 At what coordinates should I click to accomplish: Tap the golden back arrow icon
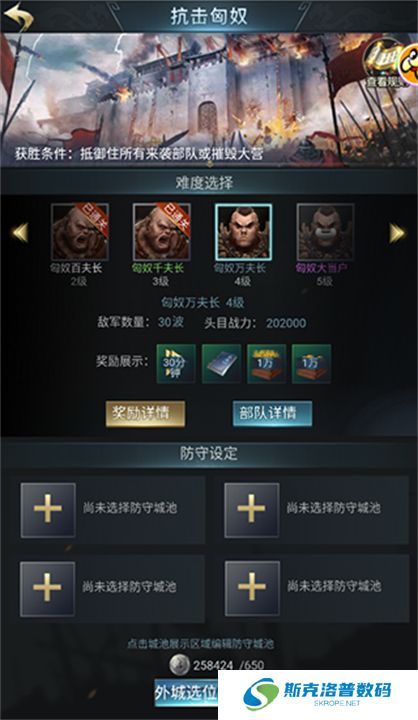point(18,16)
